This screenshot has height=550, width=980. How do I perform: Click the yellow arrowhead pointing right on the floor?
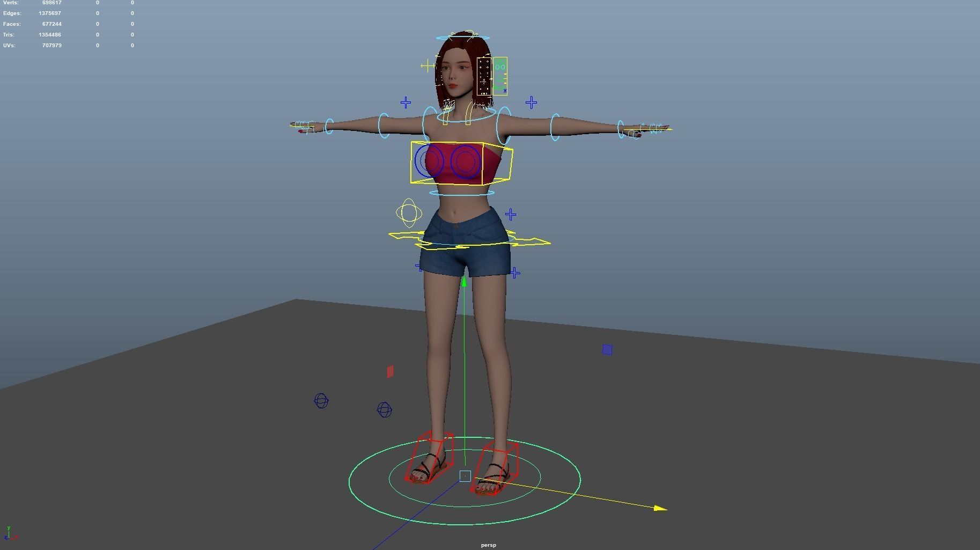(660, 508)
